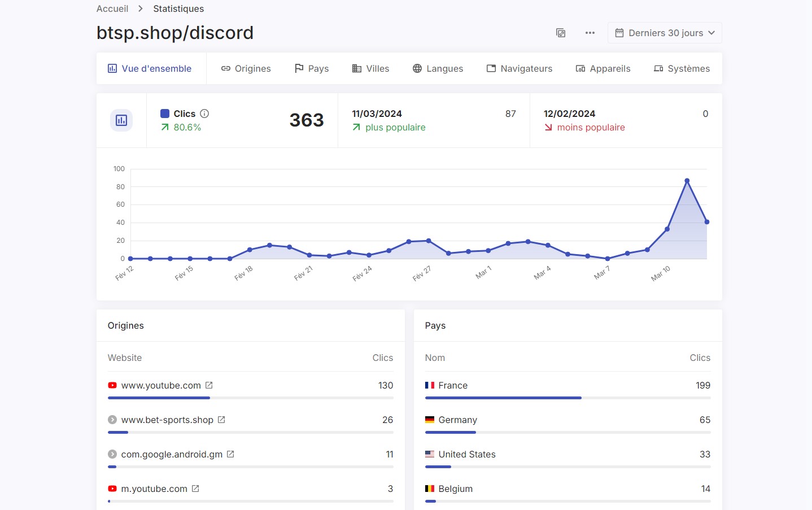Expand the Derniers 30 jours date dropdown
The height and width of the screenshot is (510, 812).
[665, 33]
